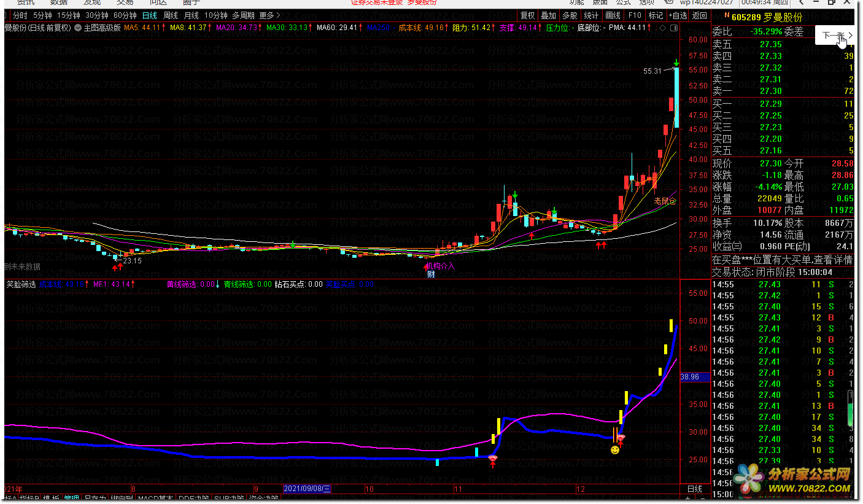Click the smiley face buy signal marker
Viewport: 863px width, 504px height.
tap(615, 450)
